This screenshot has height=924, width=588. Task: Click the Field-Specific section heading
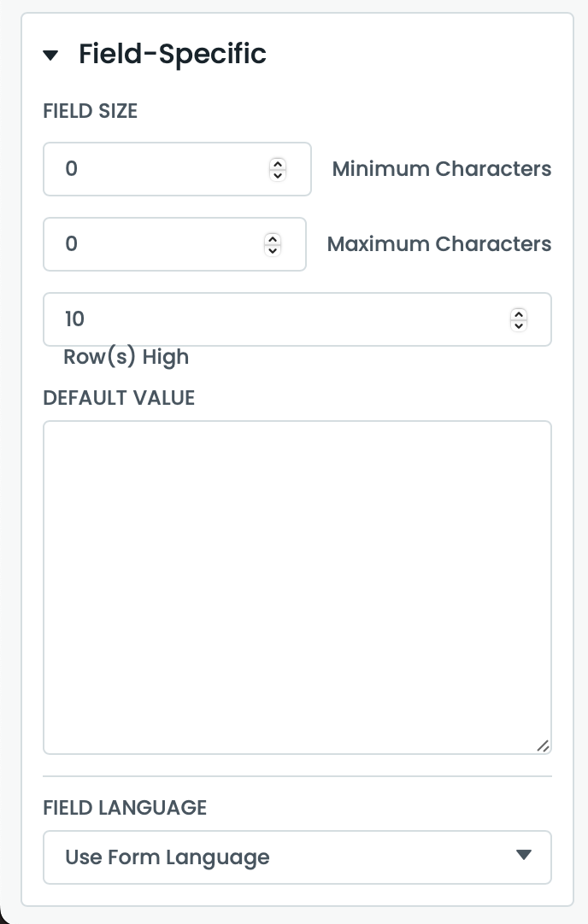pyautogui.click(x=173, y=54)
